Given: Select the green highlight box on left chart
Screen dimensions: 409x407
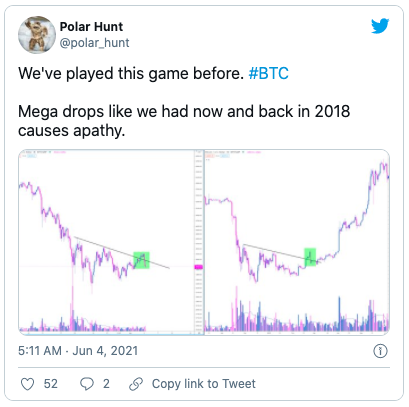Looking at the screenshot, I should pyautogui.click(x=141, y=260).
